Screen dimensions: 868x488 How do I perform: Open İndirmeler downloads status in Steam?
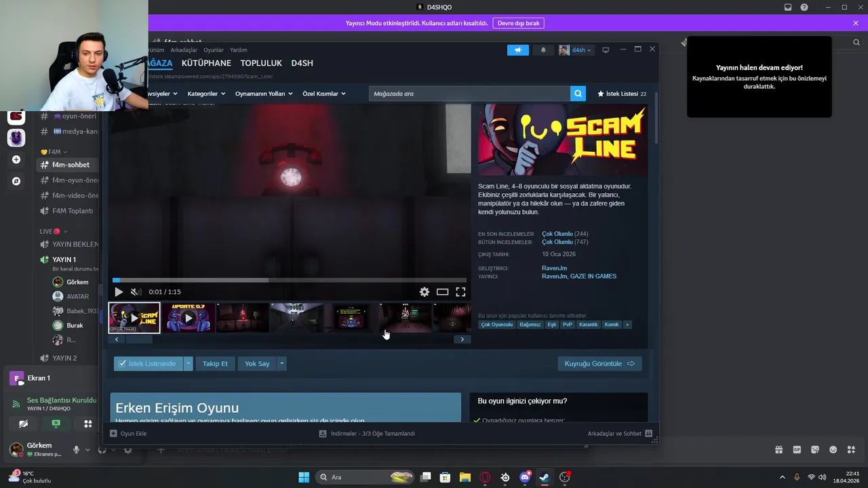(367, 434)
